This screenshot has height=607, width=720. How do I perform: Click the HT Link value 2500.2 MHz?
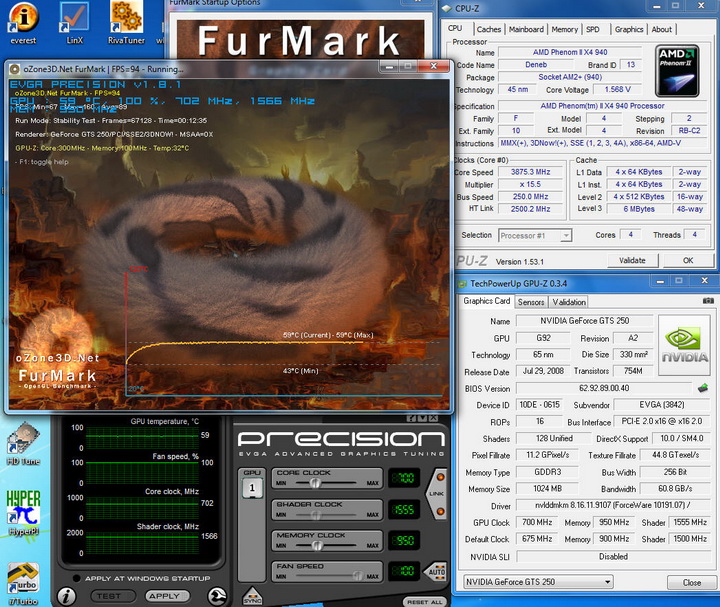click(530, 209)
